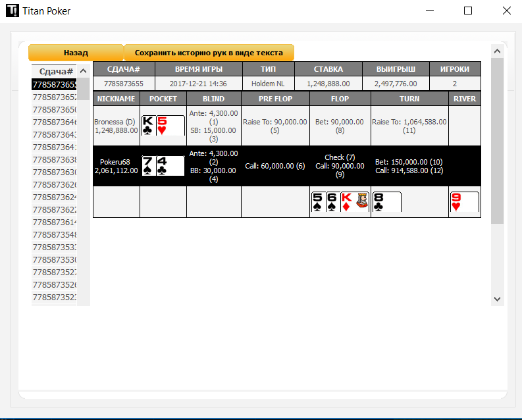522x420 pixels.
Task: Click the ИГРОКИ column header
Action: (455, 69)
